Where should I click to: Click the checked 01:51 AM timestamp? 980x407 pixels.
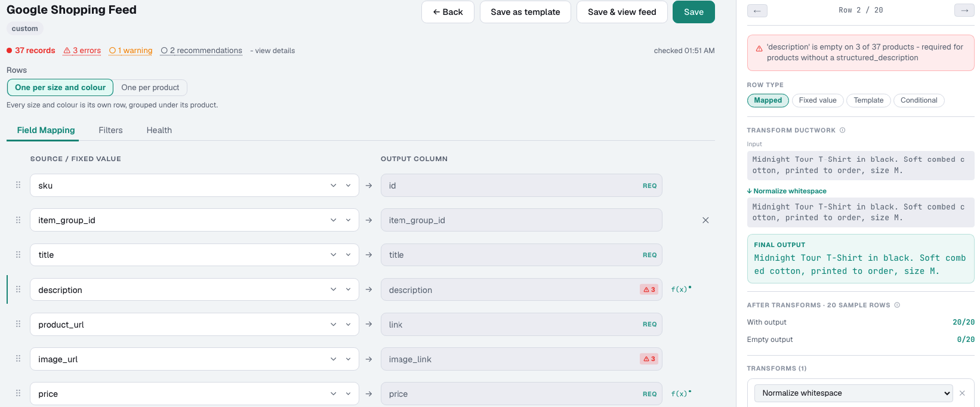point(684,51)
